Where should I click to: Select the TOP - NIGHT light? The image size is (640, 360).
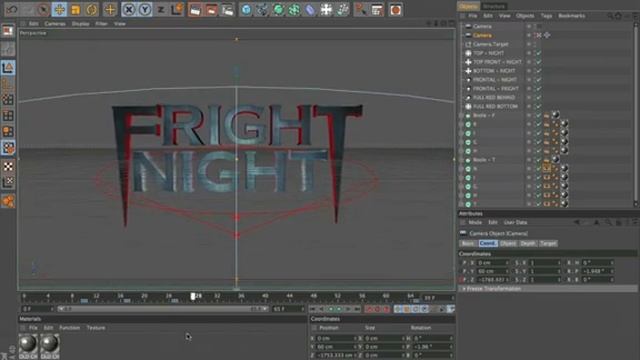tap(489, 53)
